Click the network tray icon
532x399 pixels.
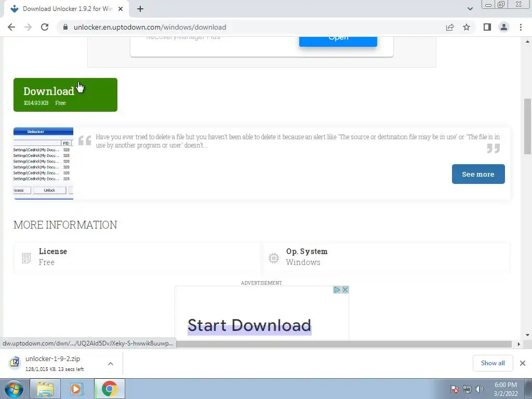point(467,389)
